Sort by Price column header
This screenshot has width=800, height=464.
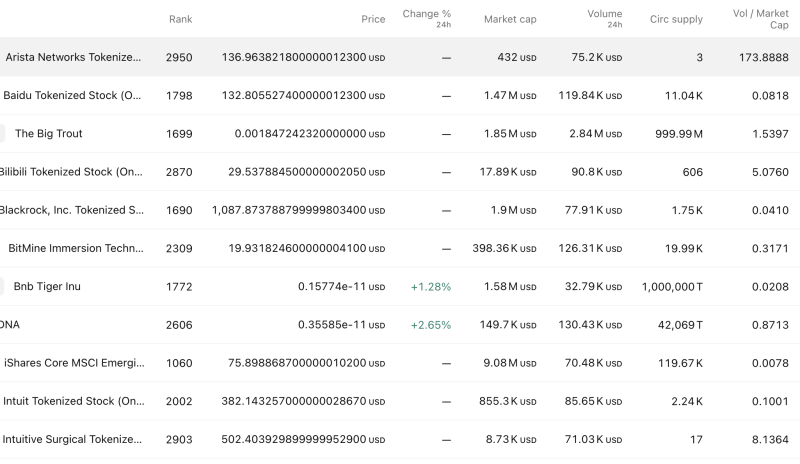click(373, 19)
